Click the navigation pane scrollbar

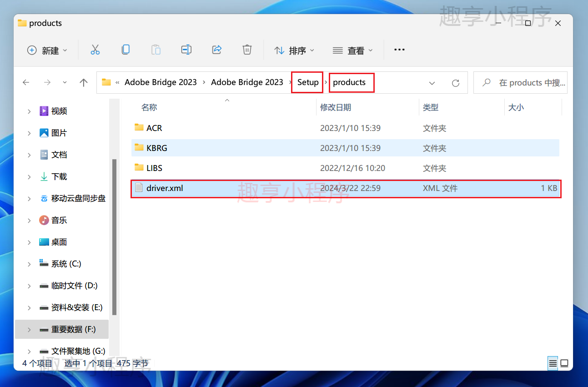tap(114, 237)
